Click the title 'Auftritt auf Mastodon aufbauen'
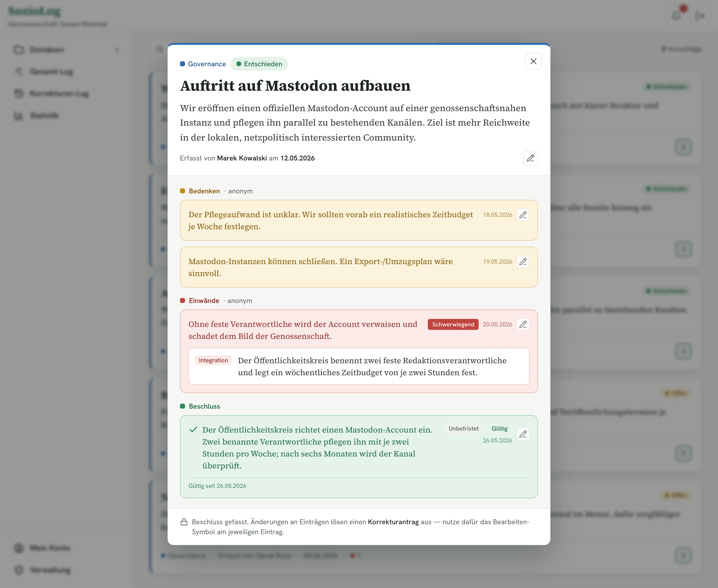The image size is (718, 588). pos(295,86)
